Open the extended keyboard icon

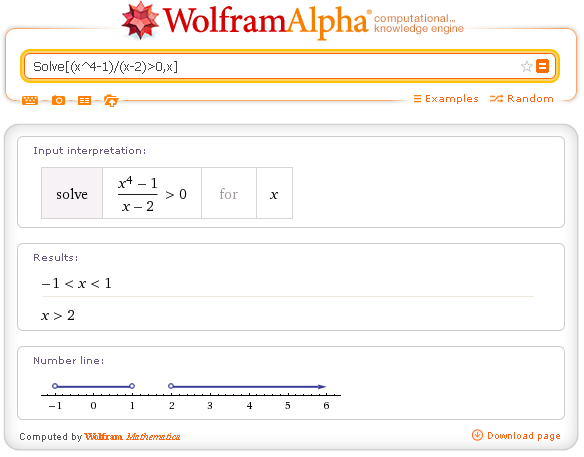30,100
